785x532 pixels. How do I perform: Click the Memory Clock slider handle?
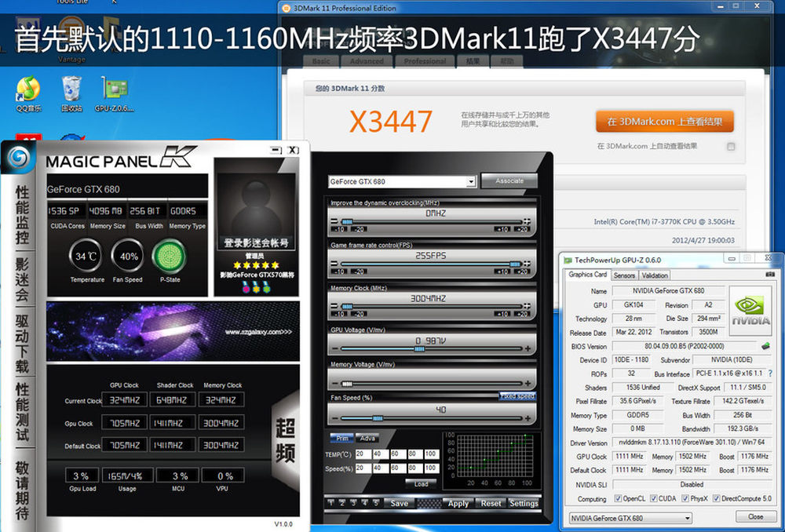347,306
